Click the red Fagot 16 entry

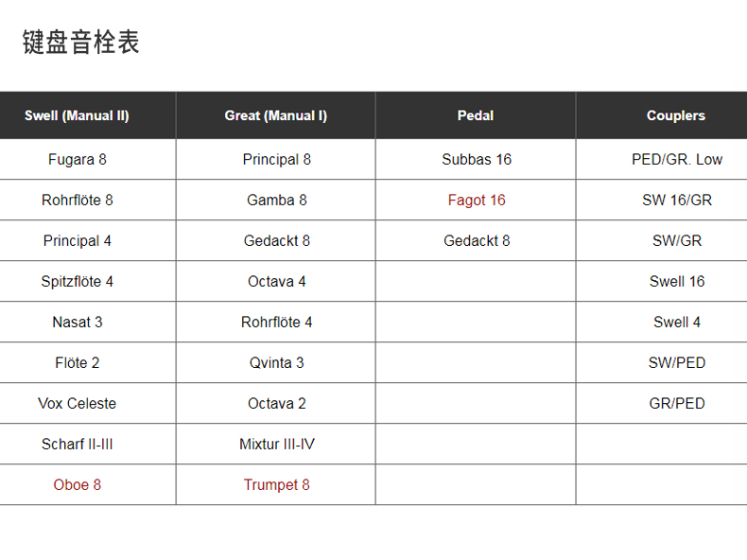tap(477, 201)
